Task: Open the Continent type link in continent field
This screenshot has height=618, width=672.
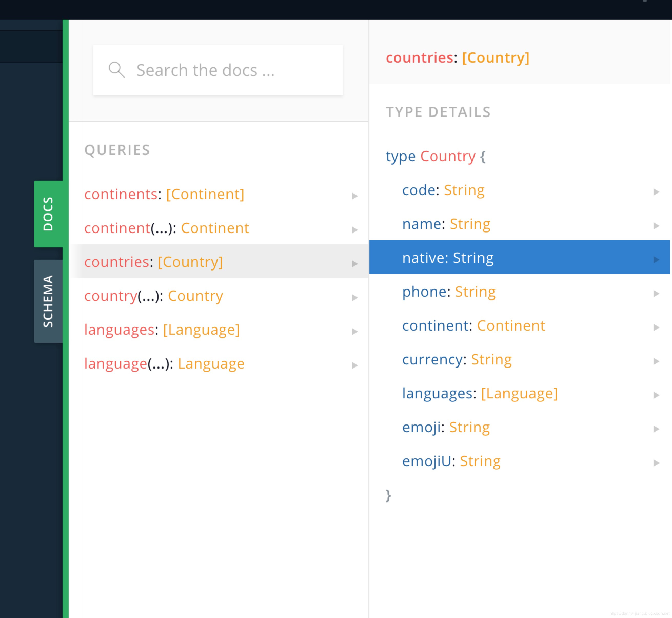Action: (511, 325)
